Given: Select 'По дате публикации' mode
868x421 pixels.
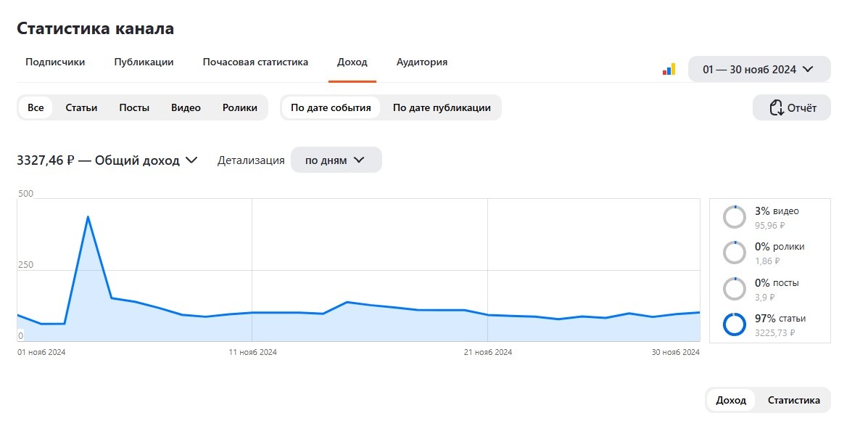Looking at the screenshot, I should tap(442, 108).
